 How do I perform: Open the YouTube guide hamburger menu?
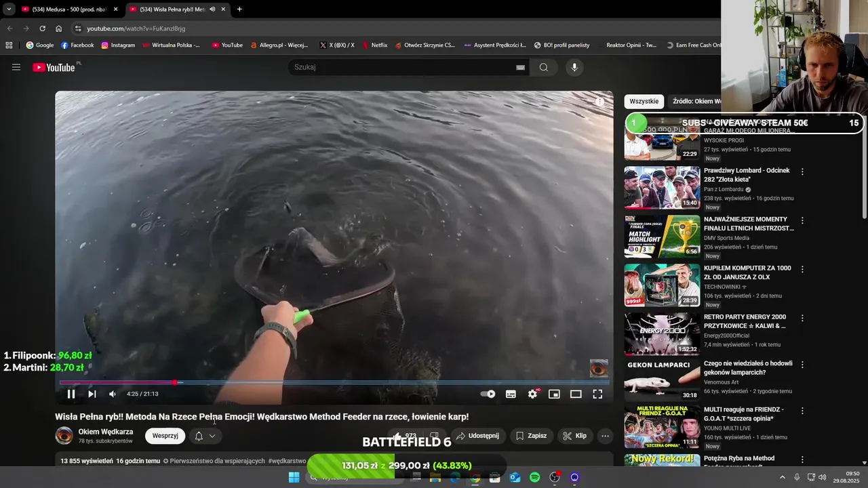(x=16, y=67)
